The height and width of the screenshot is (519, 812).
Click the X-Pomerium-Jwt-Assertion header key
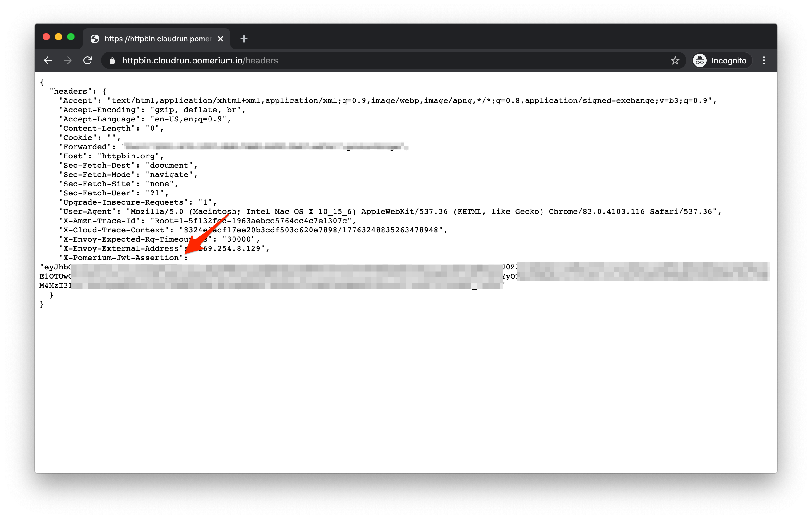point(121,258)
